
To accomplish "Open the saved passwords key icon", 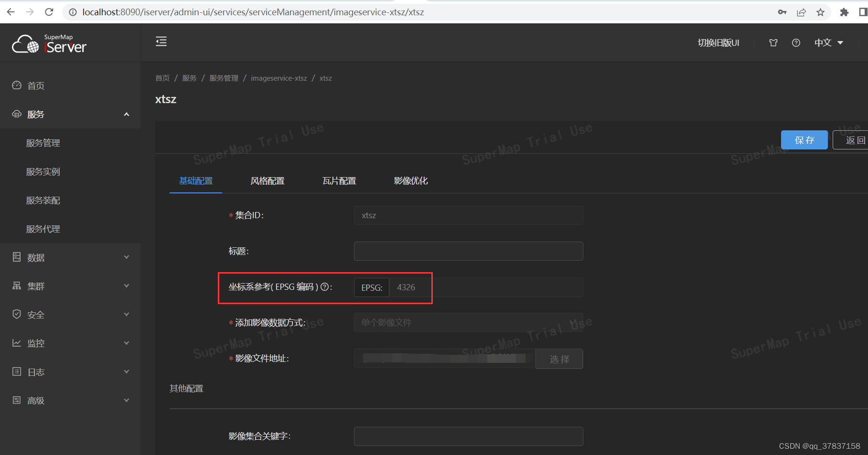I will coord(782,12).
